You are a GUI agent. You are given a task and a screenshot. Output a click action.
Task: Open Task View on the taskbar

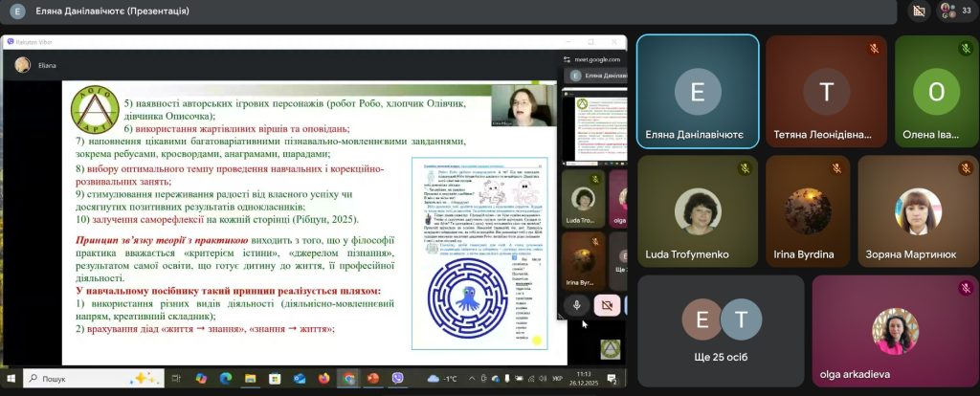[176, 379]
